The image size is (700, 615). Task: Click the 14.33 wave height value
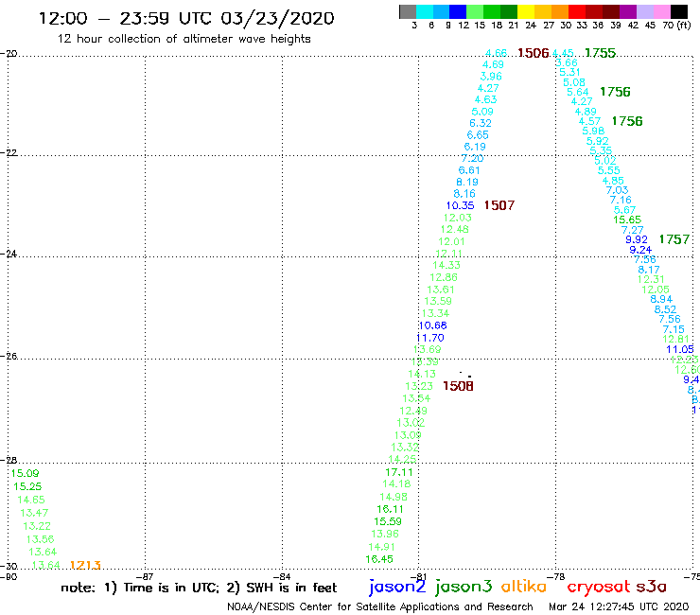point(446,265)
